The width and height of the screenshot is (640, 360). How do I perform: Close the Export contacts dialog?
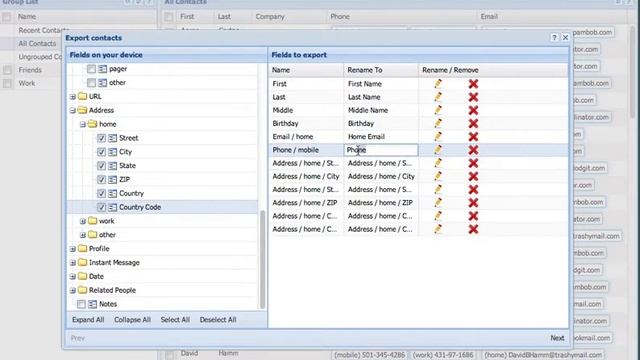(x=565, y=38)
